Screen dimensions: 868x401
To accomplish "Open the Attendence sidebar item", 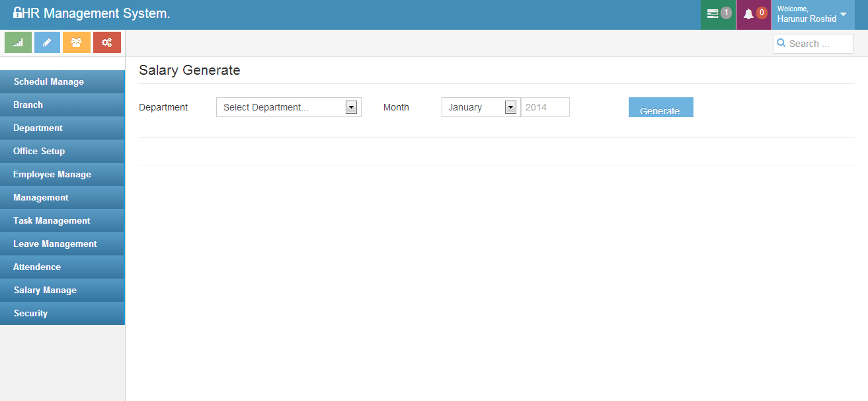I will [37, 267].
